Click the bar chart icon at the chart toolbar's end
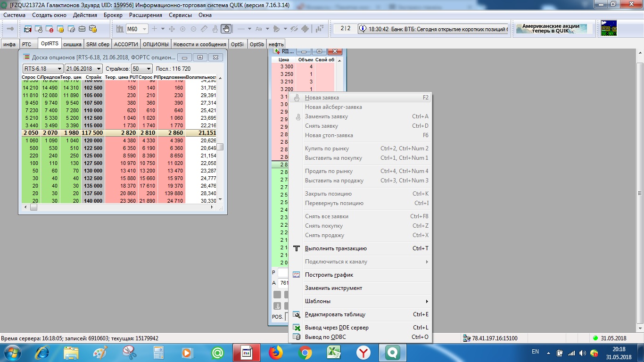Viewport: 644px width, 362px height. coord(320,29)
